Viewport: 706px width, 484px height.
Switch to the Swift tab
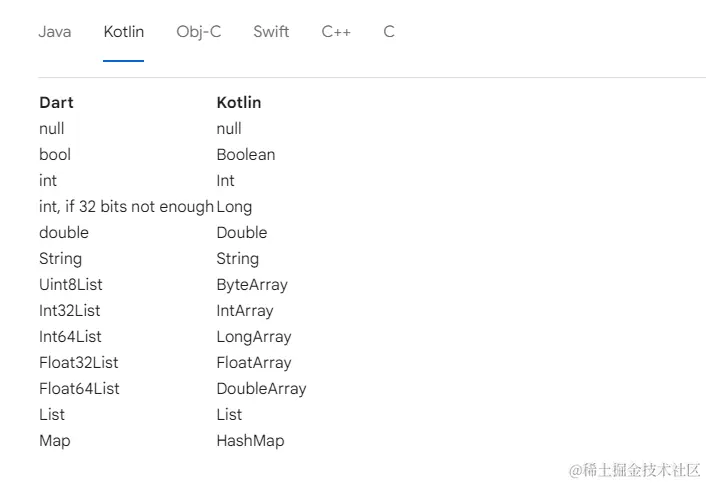tap(271, 32)
